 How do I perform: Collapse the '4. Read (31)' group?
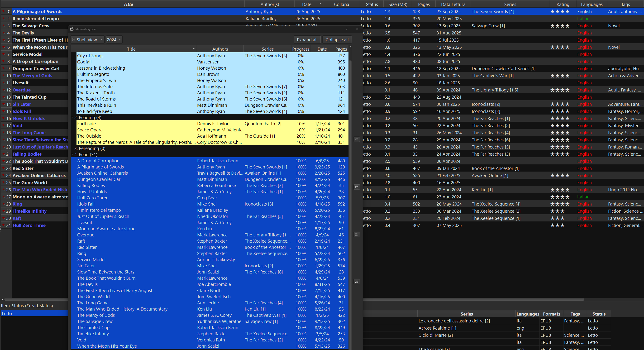pyautogui.click(x=72, y=154)
